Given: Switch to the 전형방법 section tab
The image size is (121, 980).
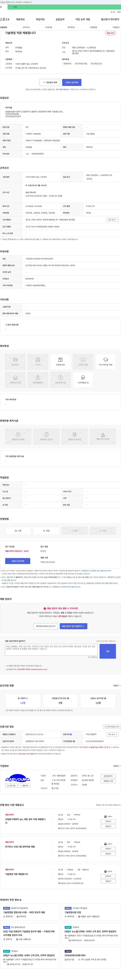Looking at the screenshot, I should 94,27.
